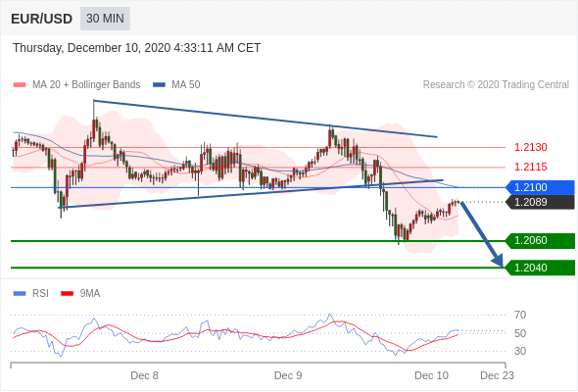Click the MA 50 legend swatch
Image resolution: width=578 pixels, height=392 pixels.
159,85
